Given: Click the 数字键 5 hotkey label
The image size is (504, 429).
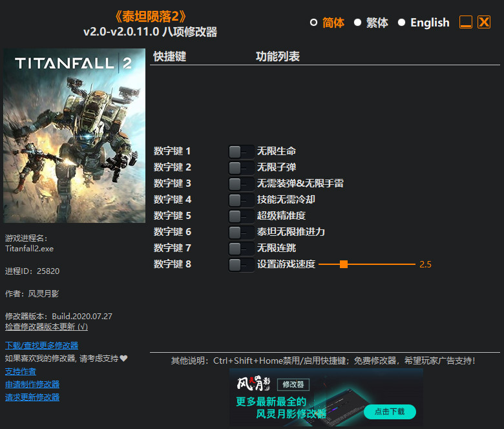Looking at the screenshot, I should 173,216.
